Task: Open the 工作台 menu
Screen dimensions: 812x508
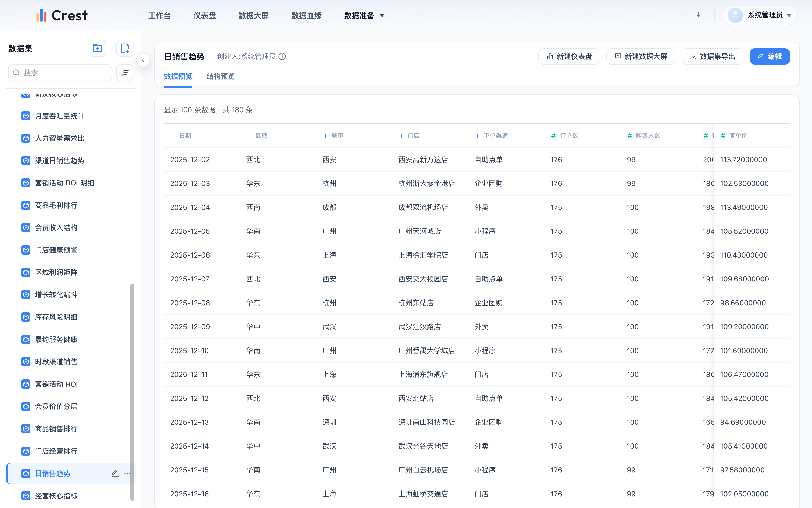Action: pyautogui.click(x=160, y=15)
